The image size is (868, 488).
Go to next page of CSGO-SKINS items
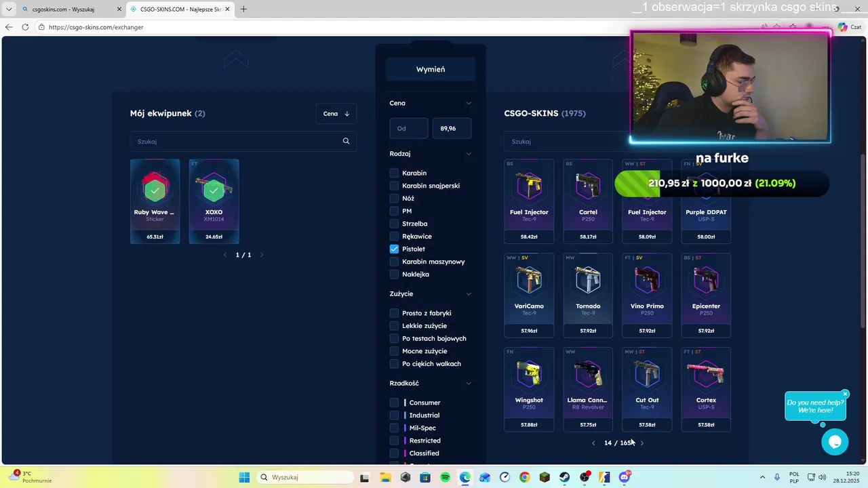point(642,443)
